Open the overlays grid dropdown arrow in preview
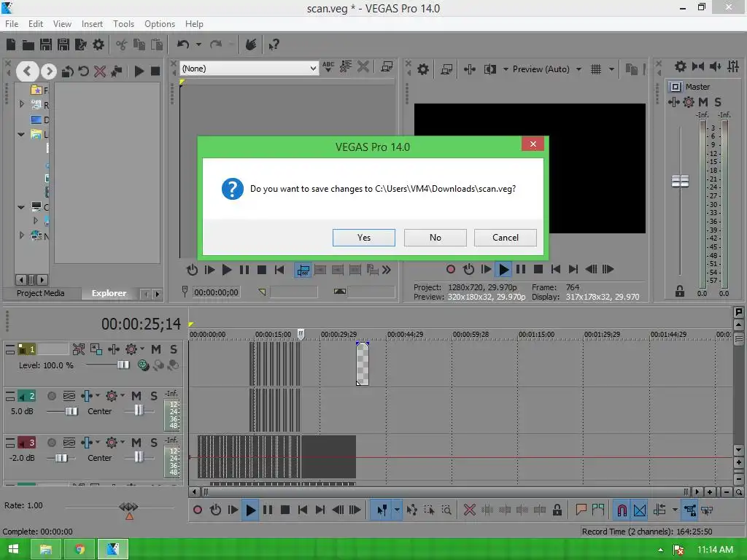Screen dimensions: 747x560 tap(611, 69)
